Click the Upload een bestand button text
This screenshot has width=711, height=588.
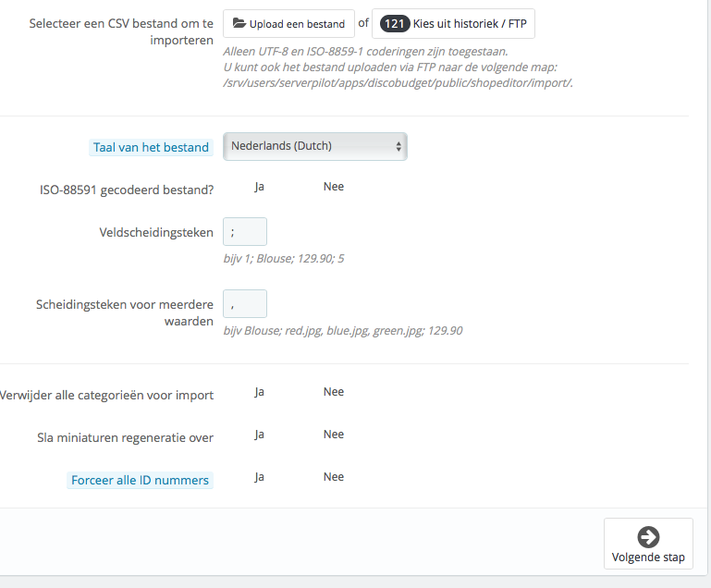tap(297, 24)
